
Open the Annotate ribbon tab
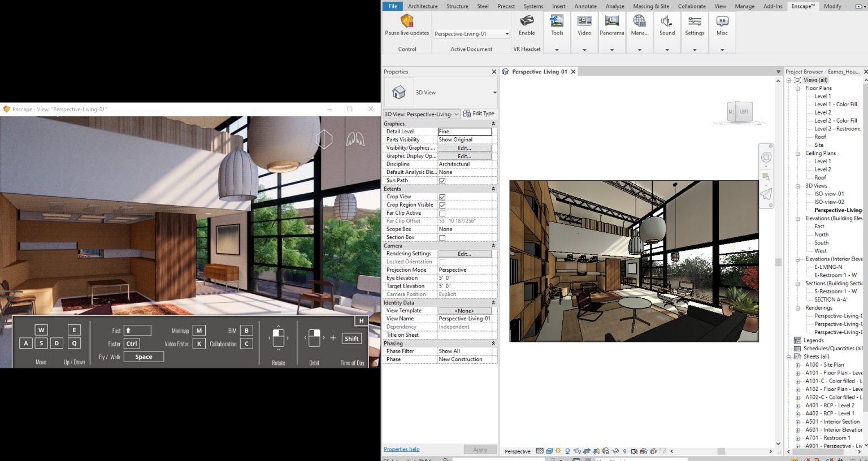pos(585,6)
